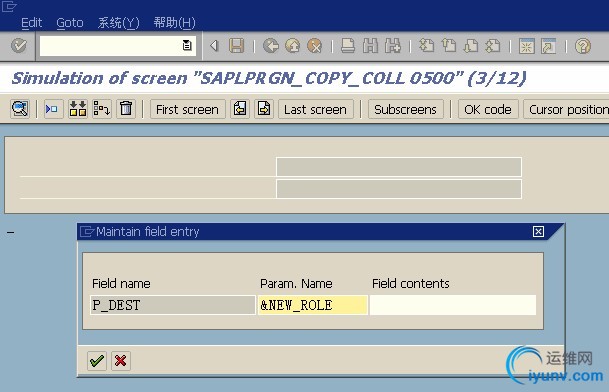Click the OK code button
The image size is (609, 392).
tap(488, 109)
